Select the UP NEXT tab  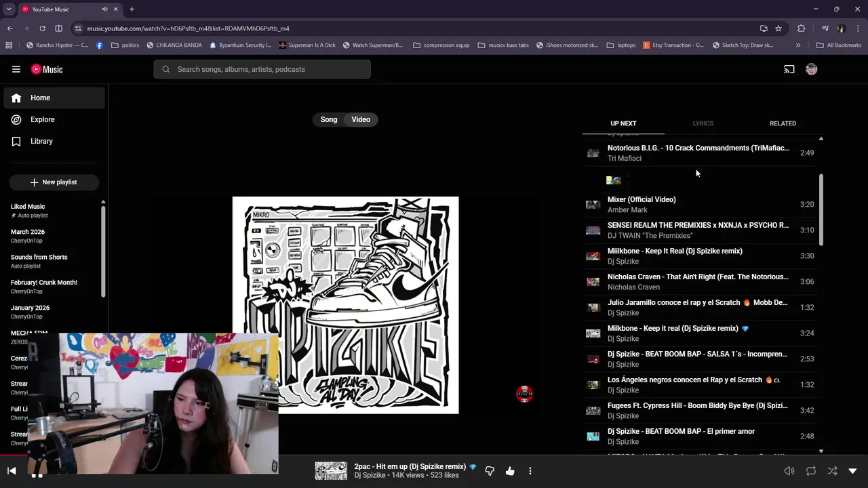click(623, 123)
